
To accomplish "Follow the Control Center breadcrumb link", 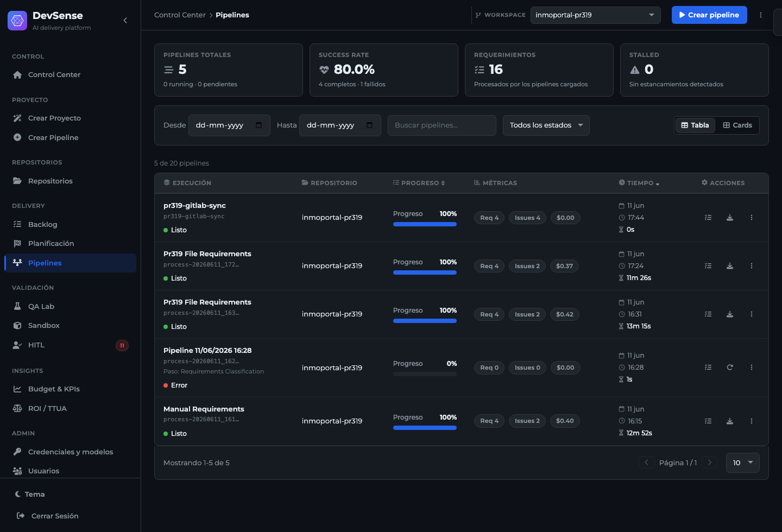I will click(x=180, y=15).
